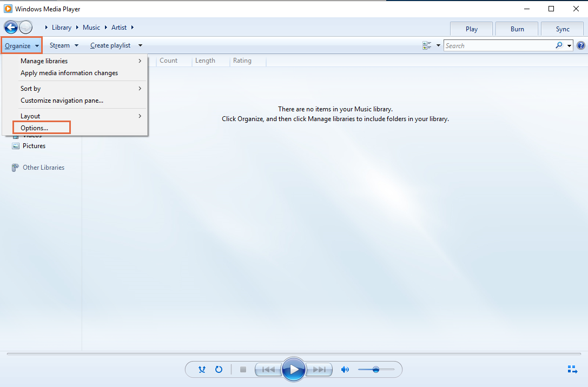Switch to Now Playing view with corner icon

tap(572, 369)
